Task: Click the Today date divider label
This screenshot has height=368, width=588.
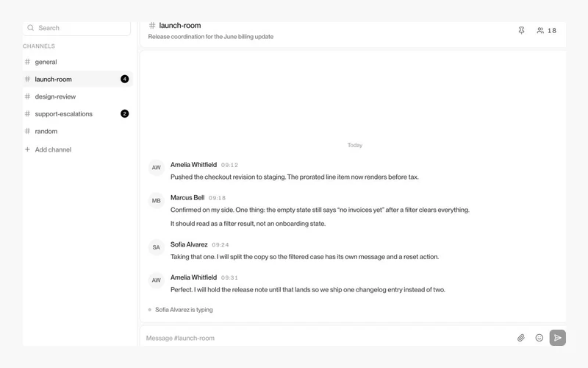Action: [x=355, y=145]
